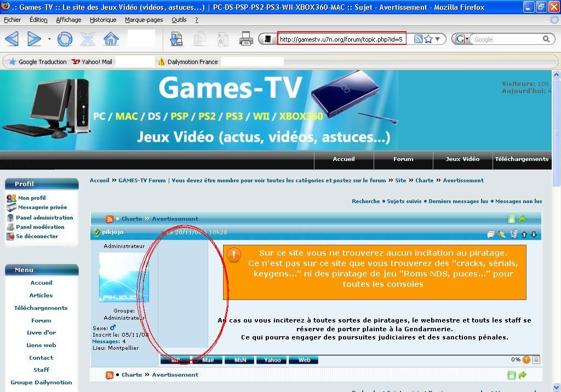Click Se déconnecter to log out
This screenshot has width=561, height=392.
click(37, 236)
